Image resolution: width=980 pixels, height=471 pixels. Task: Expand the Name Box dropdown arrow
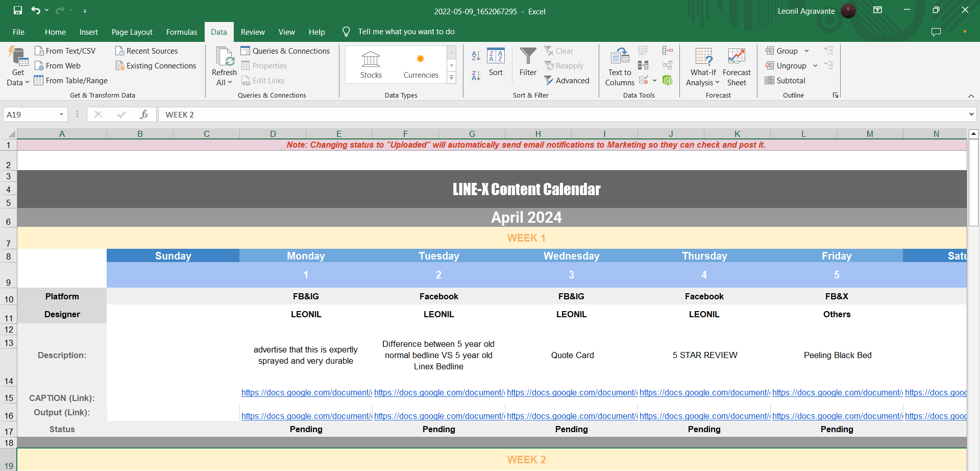(x=61, y=115)
